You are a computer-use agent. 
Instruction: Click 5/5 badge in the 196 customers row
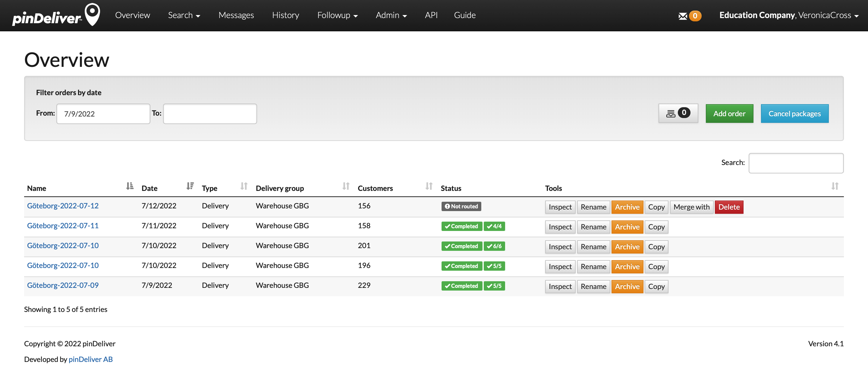[x=494, y=266]
